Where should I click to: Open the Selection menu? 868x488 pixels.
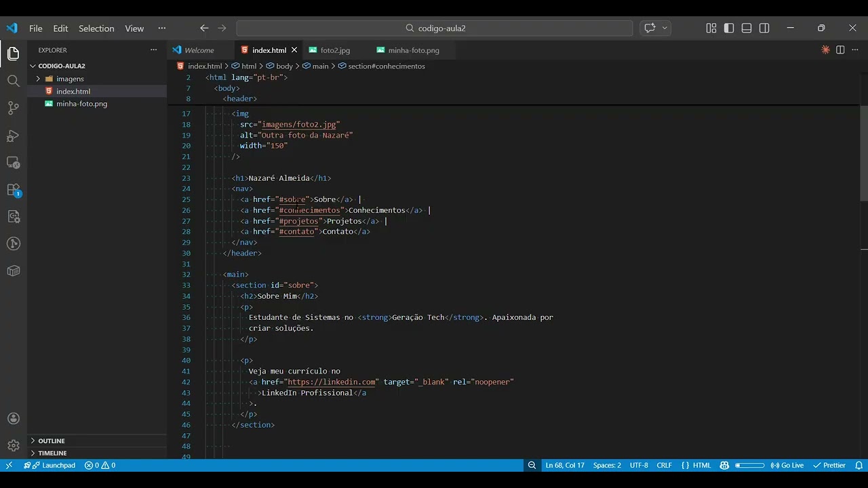(96, 28)
